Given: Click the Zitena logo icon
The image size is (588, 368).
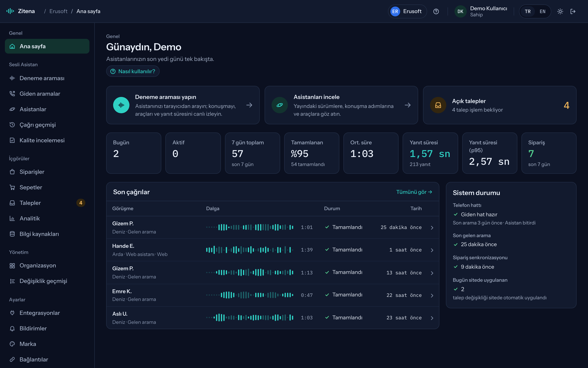Looking at the screenshot, I should pyautogui.click(x=10, y=11).
